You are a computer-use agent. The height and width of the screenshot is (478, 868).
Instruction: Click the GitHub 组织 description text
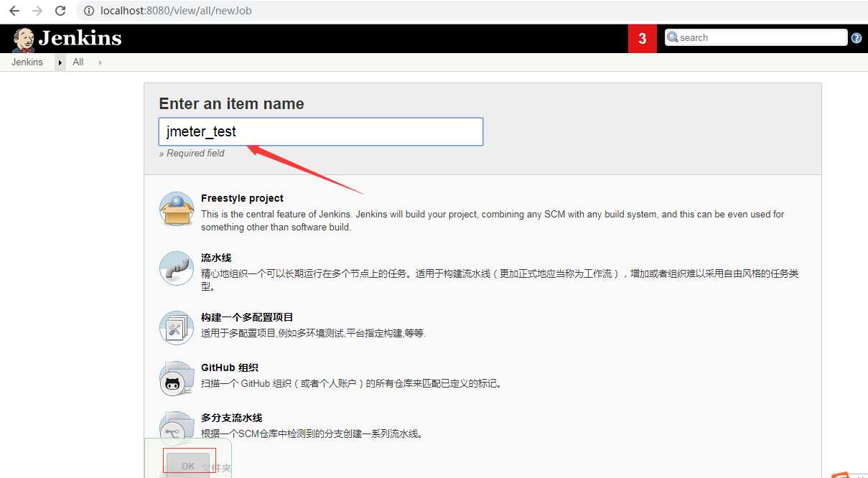352,383
